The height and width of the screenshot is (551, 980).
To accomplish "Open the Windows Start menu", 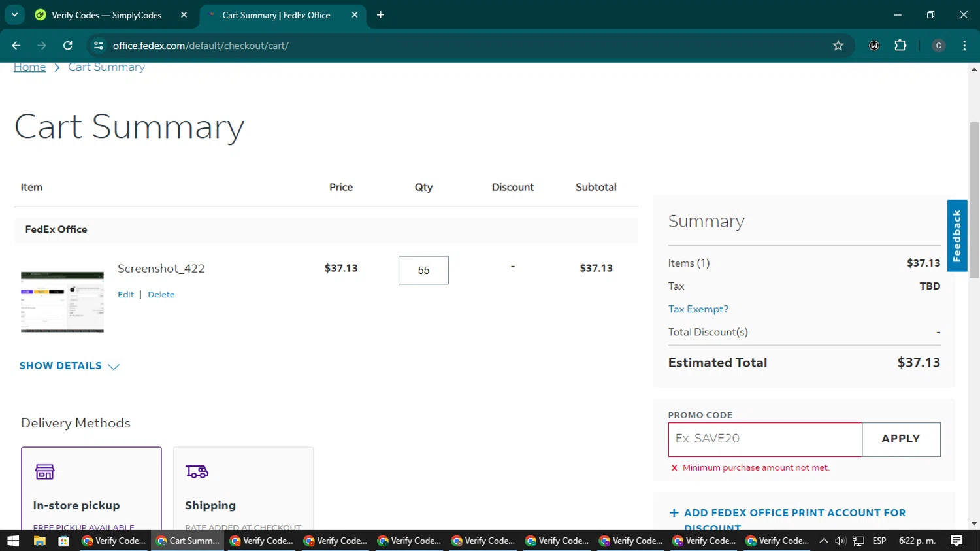I will pyautogui.click(x=13, y=541).
